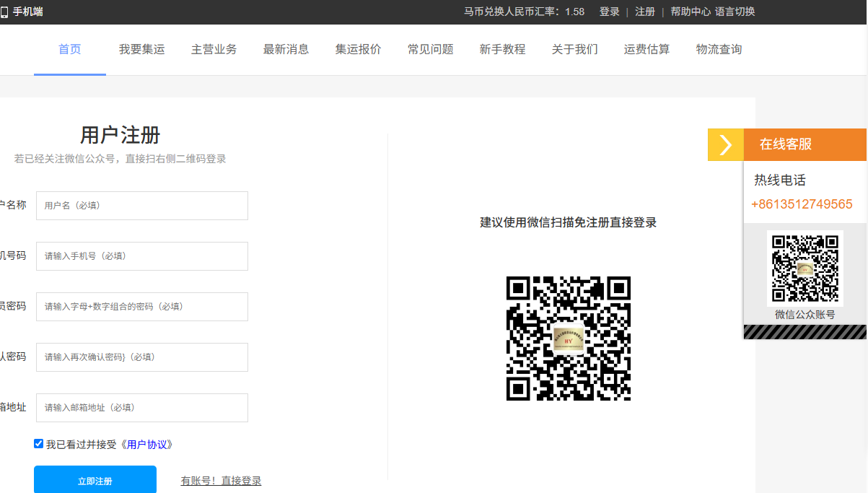The height and width of the screenshot is (493, 868).
Task: Click the 热线电话 label
Action: [x=780, y=180]
